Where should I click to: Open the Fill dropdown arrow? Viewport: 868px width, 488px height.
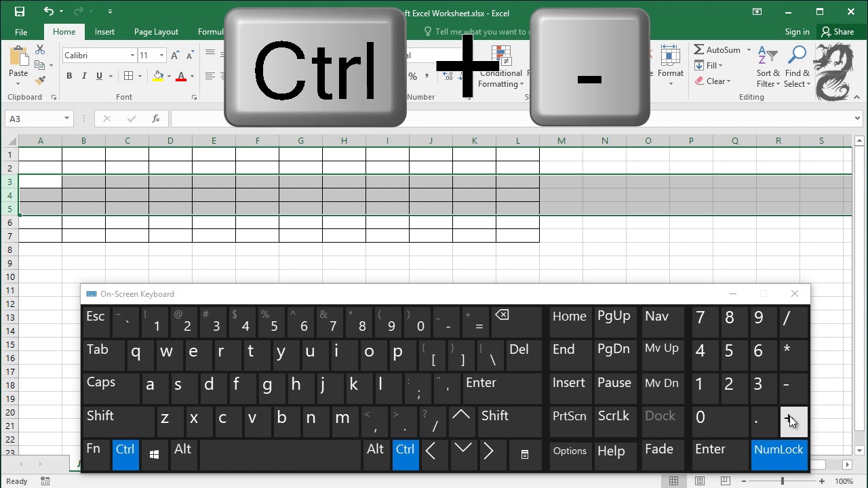point(720,66)
